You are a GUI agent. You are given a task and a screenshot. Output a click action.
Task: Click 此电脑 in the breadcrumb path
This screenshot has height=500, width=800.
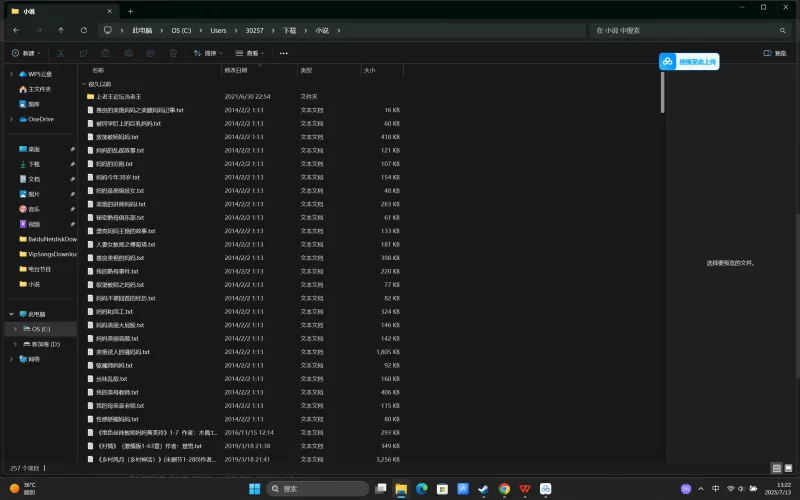[x=142, y=31]
